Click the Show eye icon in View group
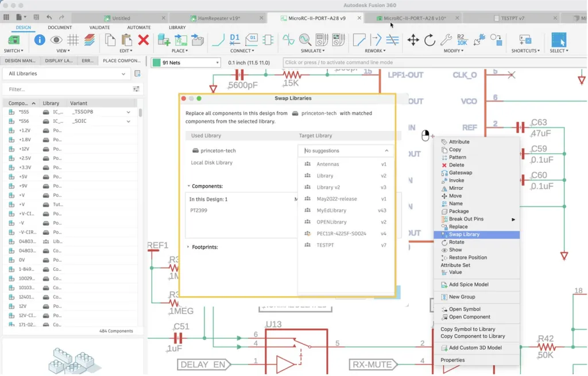Image resolution: width=588 pixels, height=376 pixels. click(56, 40)
